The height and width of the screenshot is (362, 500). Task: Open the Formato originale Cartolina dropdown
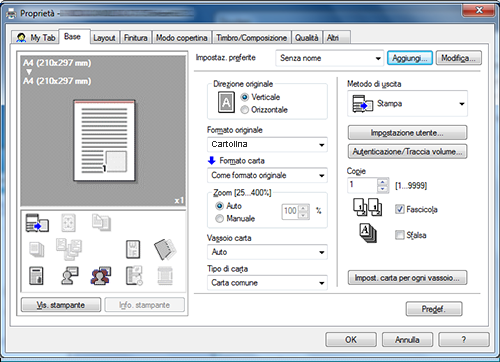click(x=267, y=145)
